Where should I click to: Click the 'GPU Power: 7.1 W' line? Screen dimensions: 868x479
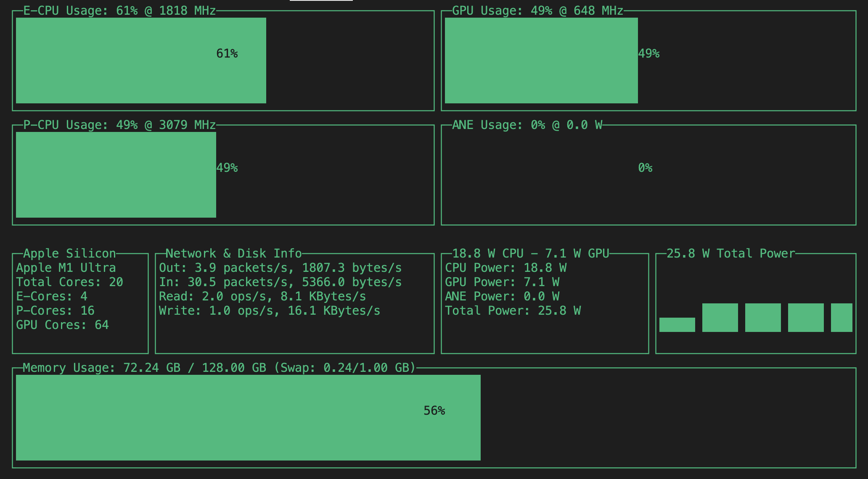(x=502, y=282)
